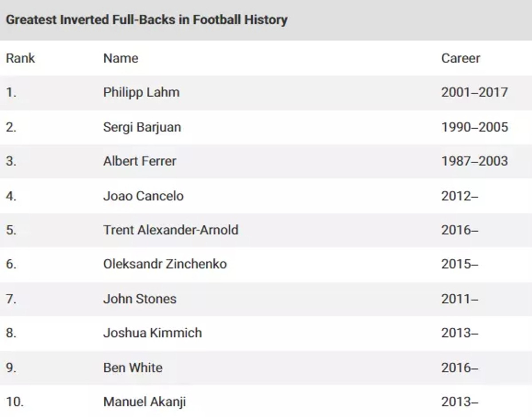Select the 2015– career cell for Zinchenko
Viewport: 532px width, 417px height.
[460, 264]
